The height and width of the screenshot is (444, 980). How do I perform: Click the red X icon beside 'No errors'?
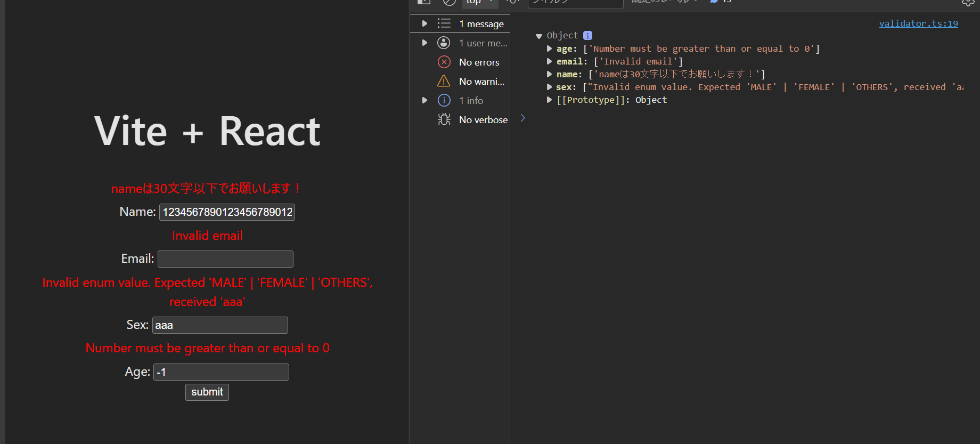pyautogui.click(x=444, y=62)
